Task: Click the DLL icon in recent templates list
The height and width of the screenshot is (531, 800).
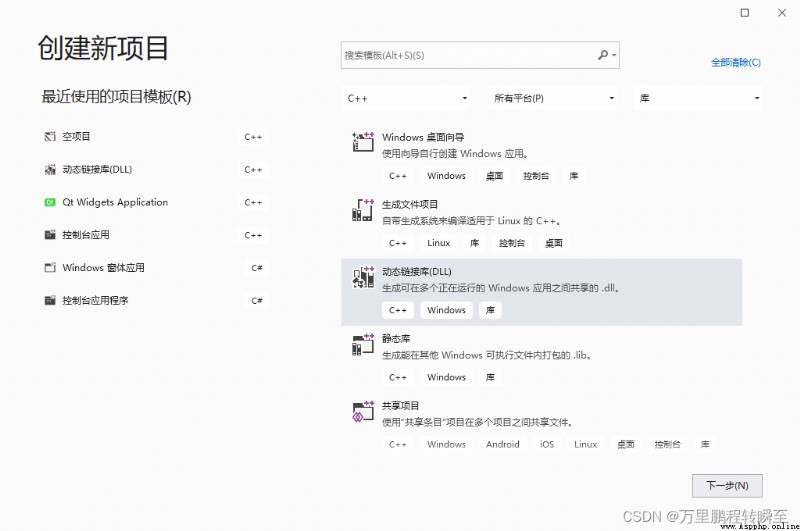Action: pos(50,169)
